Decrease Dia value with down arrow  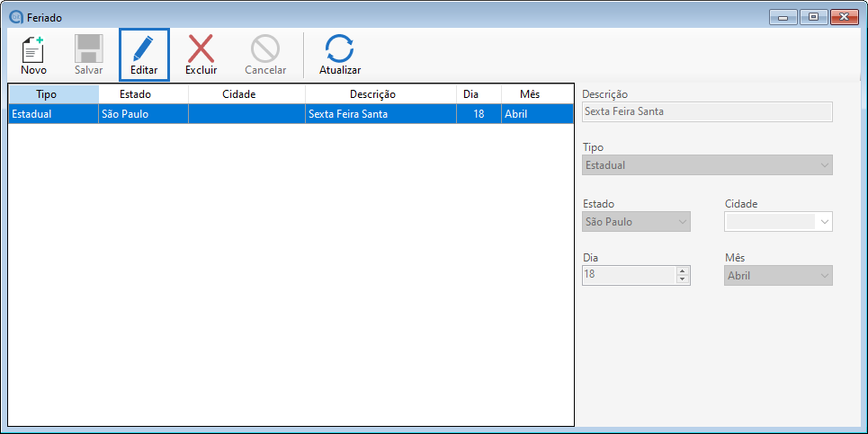[683, 280]
